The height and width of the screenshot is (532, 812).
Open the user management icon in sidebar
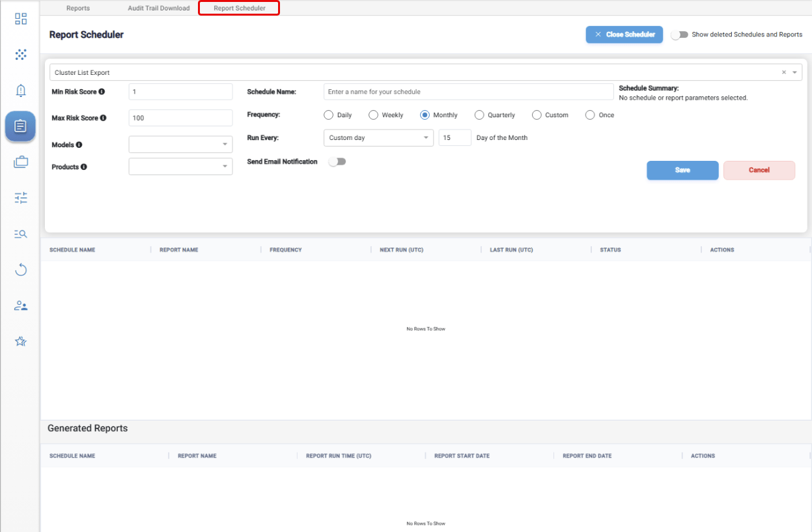(21, 305)
